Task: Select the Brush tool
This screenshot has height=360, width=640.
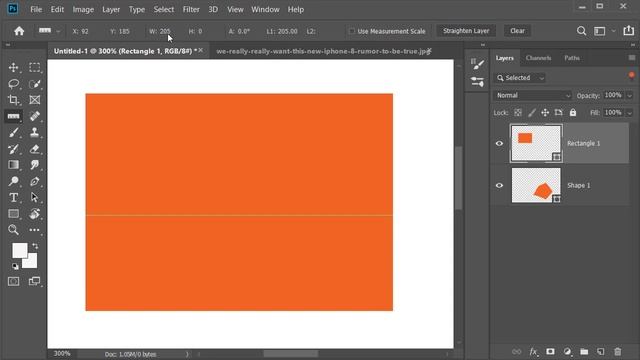Action: 13,133
